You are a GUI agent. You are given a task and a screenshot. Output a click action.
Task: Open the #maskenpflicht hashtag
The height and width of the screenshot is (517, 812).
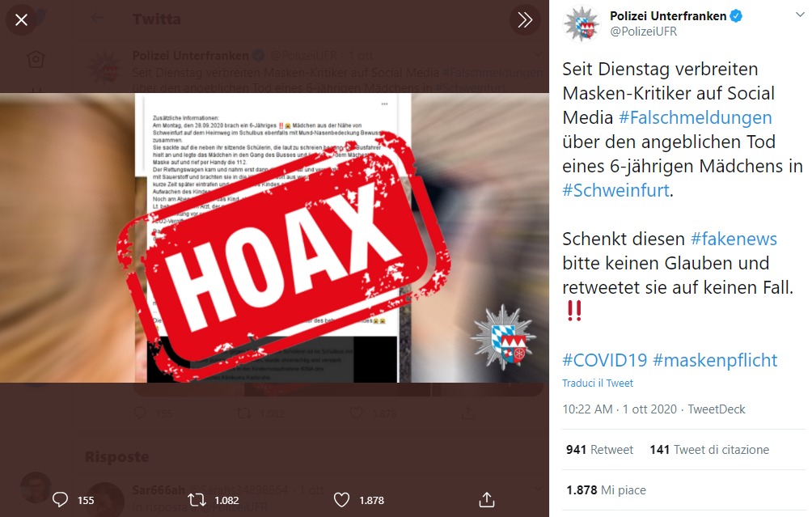715,360
